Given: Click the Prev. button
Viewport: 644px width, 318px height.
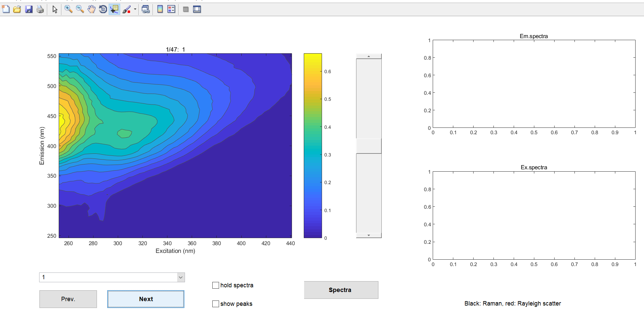Looking at the screenshot, I should point(68,299).
